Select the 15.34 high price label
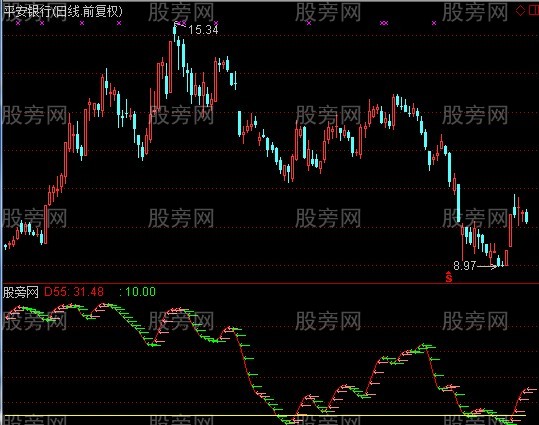This screenshot has height=425, width=539. pos(203,30)
